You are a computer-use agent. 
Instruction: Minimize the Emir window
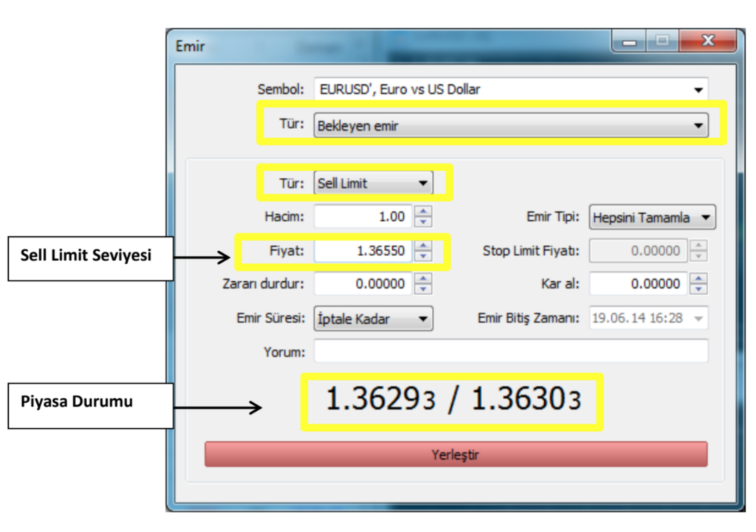pos(629,41)
